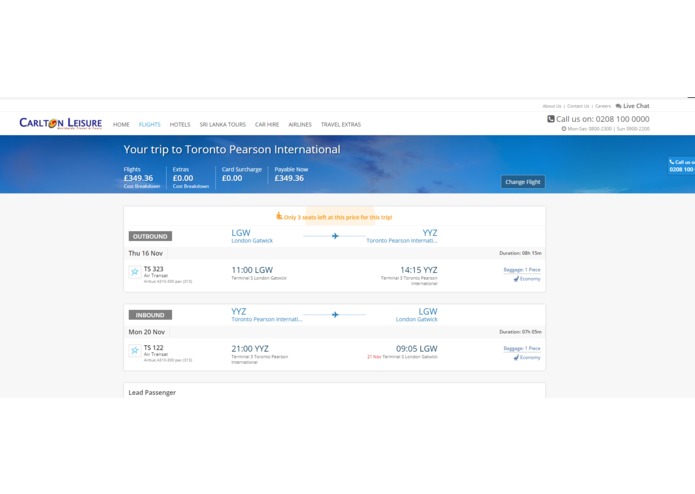This screenshot has width=695, height=494.
Task: Click the 21:00 YYZ departure time
Action: pos(250,349)
